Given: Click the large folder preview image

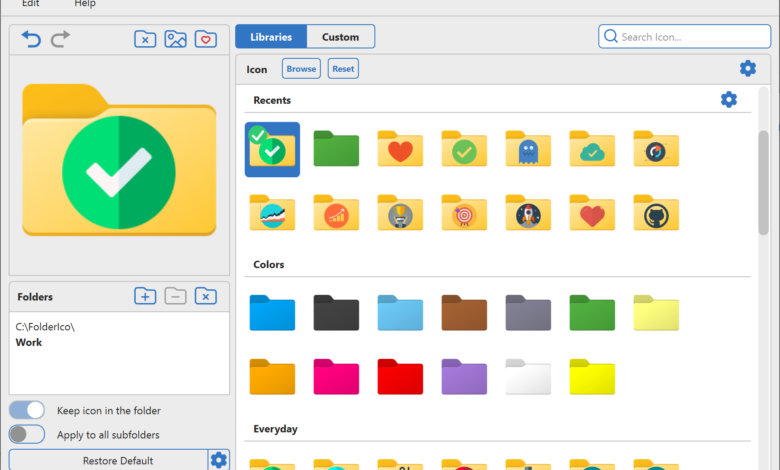Looking at the screenshot, I should click(x=119, y=160).
